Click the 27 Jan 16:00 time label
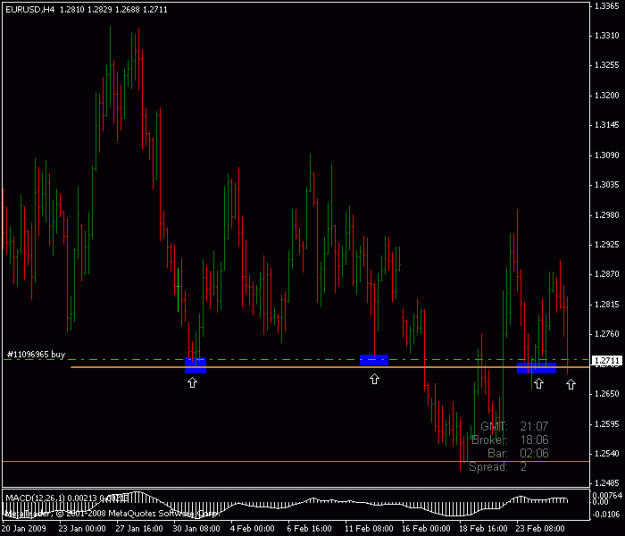 tap(139, 529)
